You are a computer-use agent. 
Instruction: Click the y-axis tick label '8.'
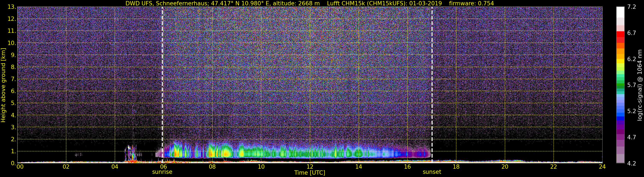pos(13,67)
